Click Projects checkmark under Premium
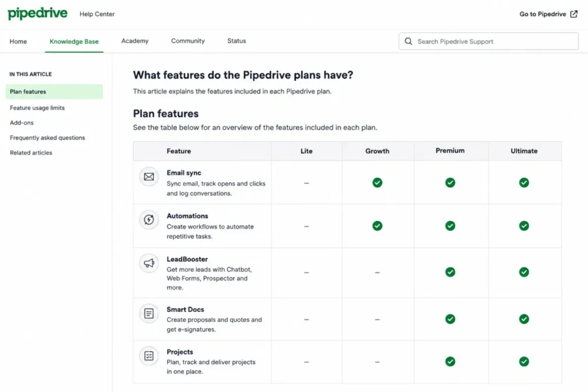The image size is (588, 392). pyautogui.click(x=450, y=362)
